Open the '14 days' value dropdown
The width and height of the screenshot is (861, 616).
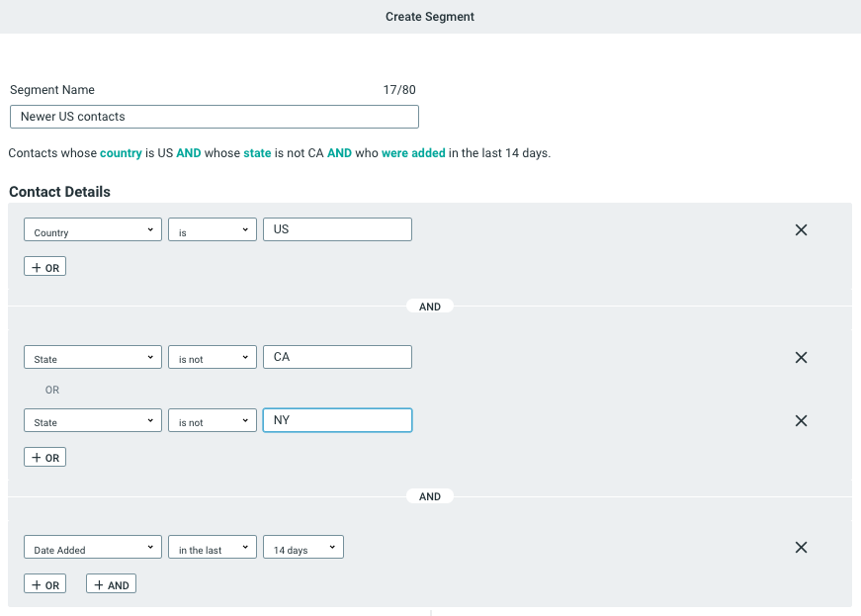click(302, 547)
